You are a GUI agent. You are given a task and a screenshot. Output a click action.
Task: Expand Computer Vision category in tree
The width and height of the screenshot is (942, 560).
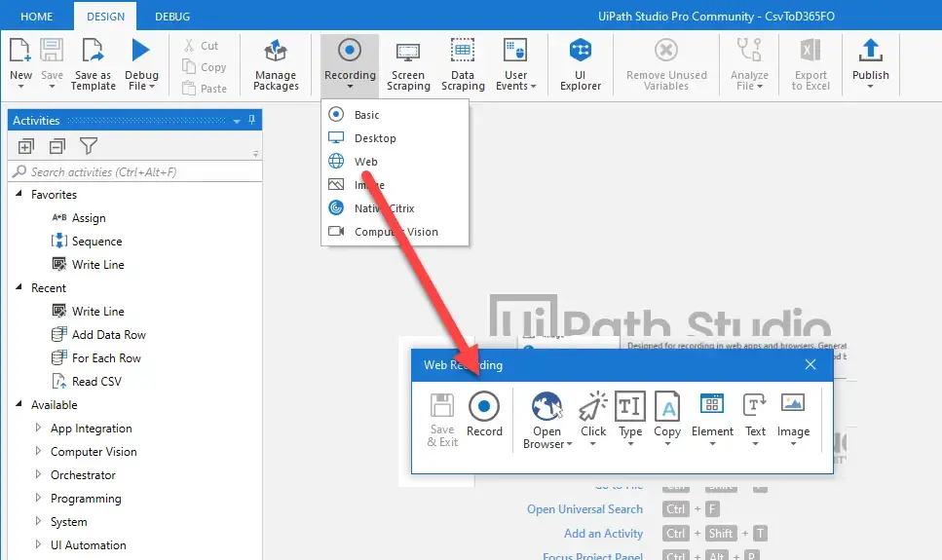click(x=38, y=451)
